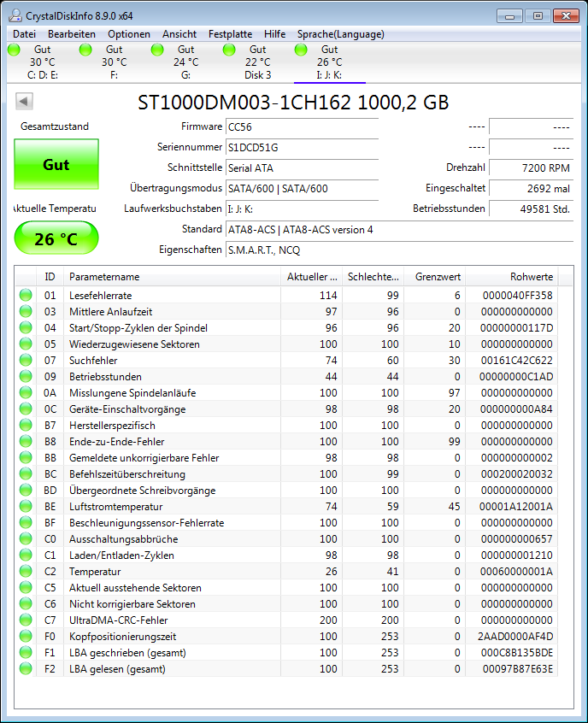This screenshot has width=588, height=723.
Task: Click the Standard field ATA8-ACS
Action: (x=399, y=230)
